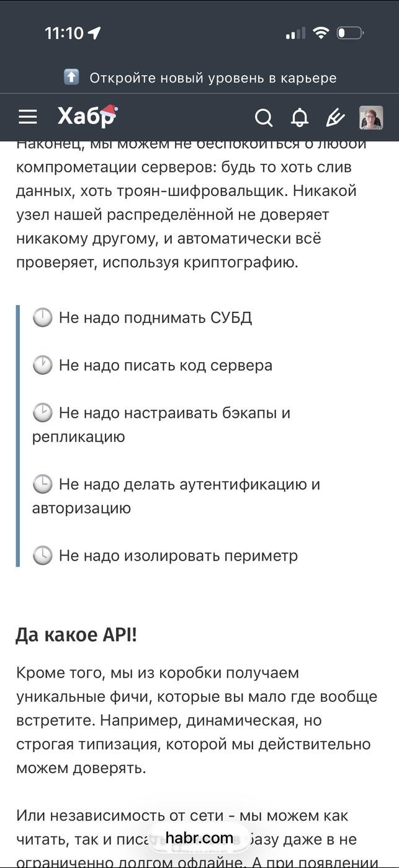The width and height of the screenshot is (399, 868).
Task: Open the hamburger navigation menu
Action: pyautogui.click(x=28, y=117)
